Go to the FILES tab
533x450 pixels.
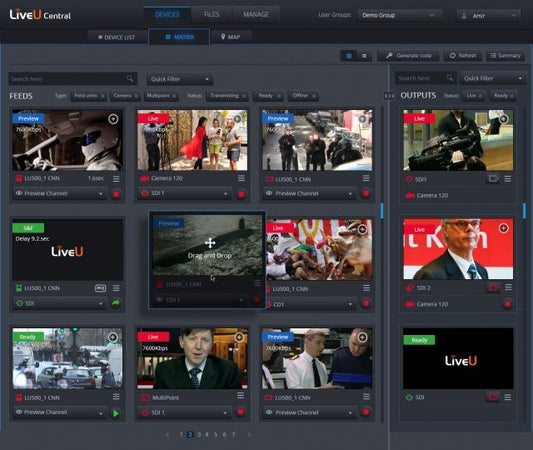tap(211, 14)
